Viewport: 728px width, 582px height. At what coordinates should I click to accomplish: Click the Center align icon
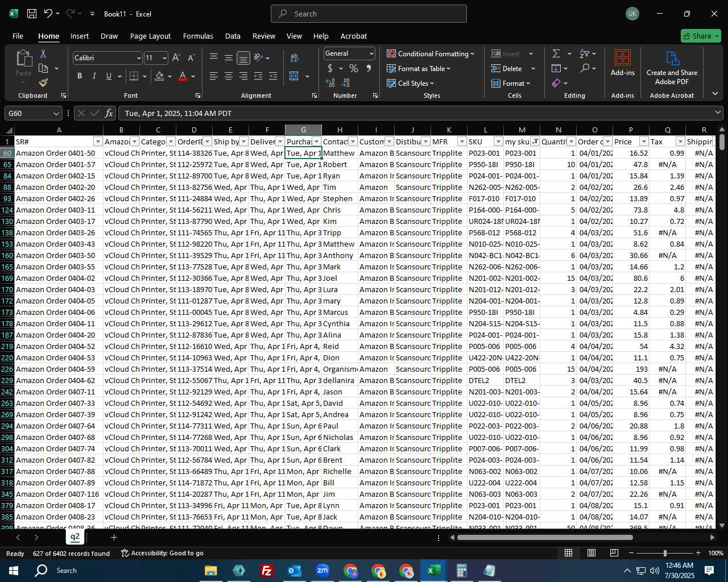pos(229,76)
